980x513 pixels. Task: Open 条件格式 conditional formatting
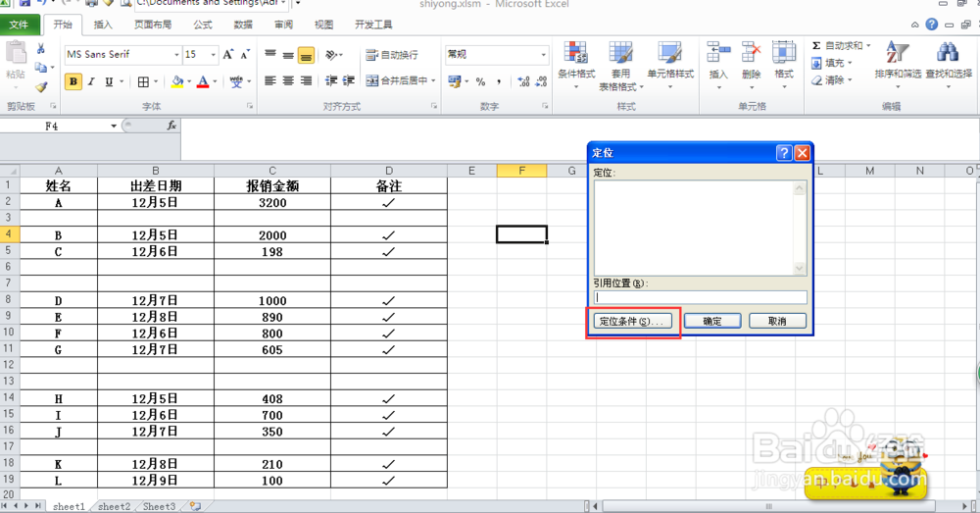pyautogui.click(x=576, y=65)
